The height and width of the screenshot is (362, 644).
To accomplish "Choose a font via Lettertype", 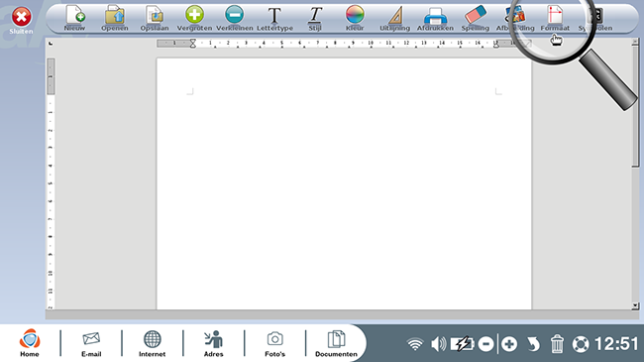I will pyautogui.click(x=274, y=19).
